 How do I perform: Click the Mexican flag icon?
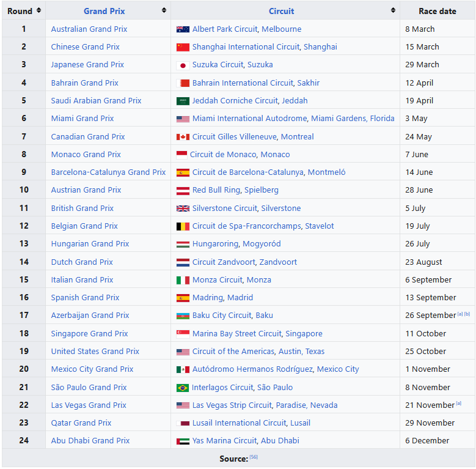point(183,369)
